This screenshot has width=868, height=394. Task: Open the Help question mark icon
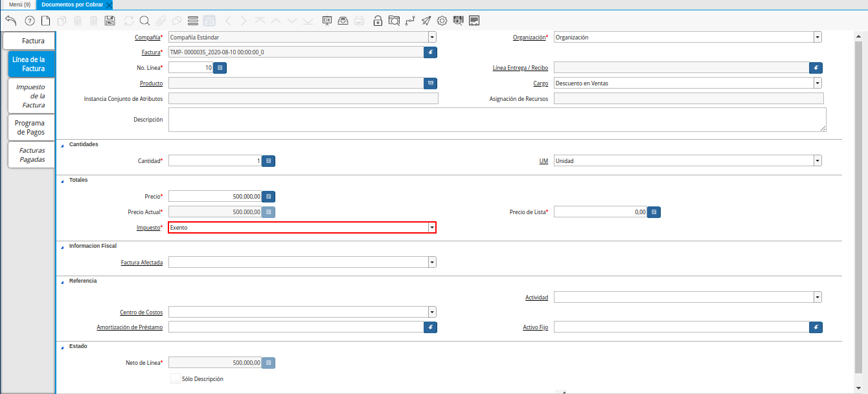point(29,21)
